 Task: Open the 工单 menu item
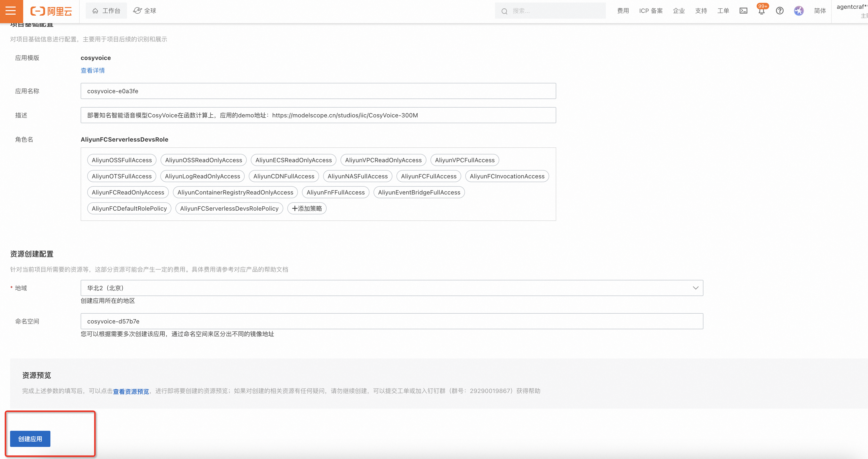(x=723, y=10)
